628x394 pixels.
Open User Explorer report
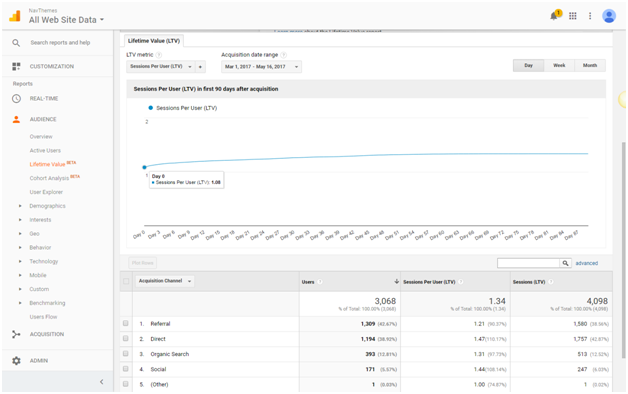46,192
